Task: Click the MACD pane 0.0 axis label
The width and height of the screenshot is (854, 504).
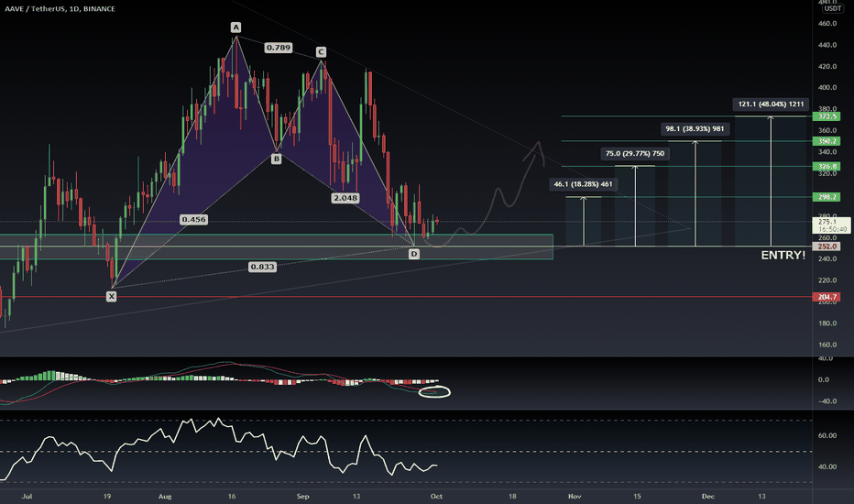Action: coord(824,379)
